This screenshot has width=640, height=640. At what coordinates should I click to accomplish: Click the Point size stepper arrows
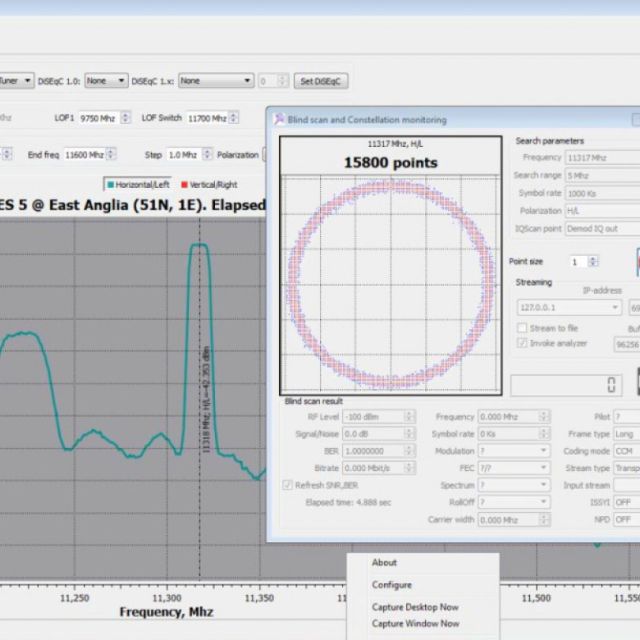pyautogui.click(x=593, y=261)
